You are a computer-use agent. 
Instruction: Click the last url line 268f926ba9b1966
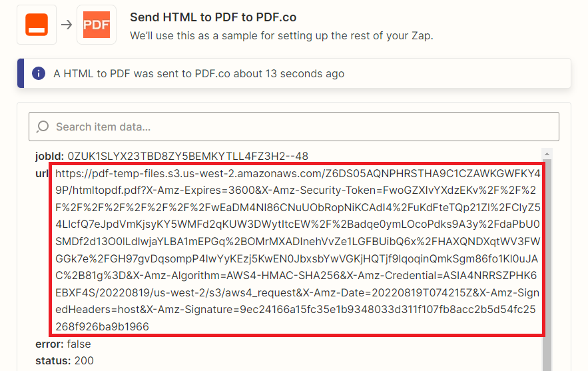pos(102,326)
